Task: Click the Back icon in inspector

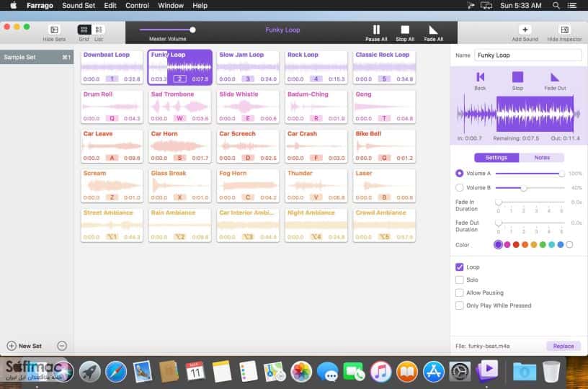Action: pyautogui.click(x=480, y=77)
